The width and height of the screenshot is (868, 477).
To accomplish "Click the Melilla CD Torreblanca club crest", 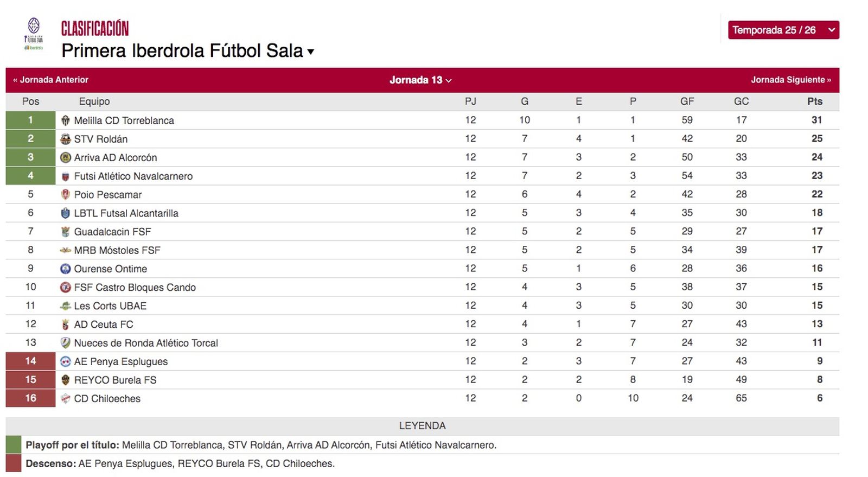I will 66,120.
